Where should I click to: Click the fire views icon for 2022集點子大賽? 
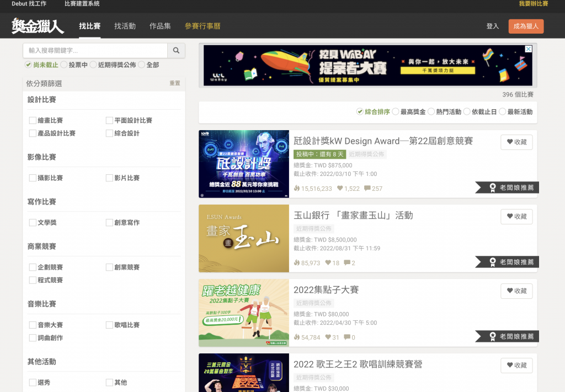[x=296, y=337]
